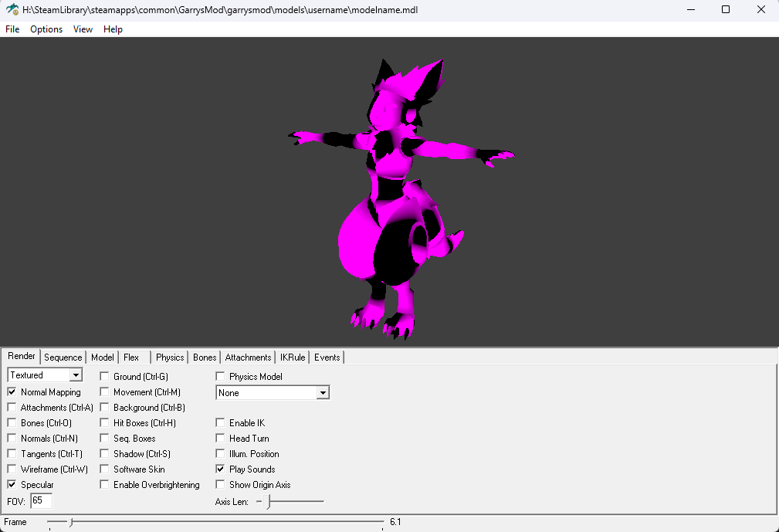Check the Enable IK option
The image size is (779, 532).
pos(220,422)
